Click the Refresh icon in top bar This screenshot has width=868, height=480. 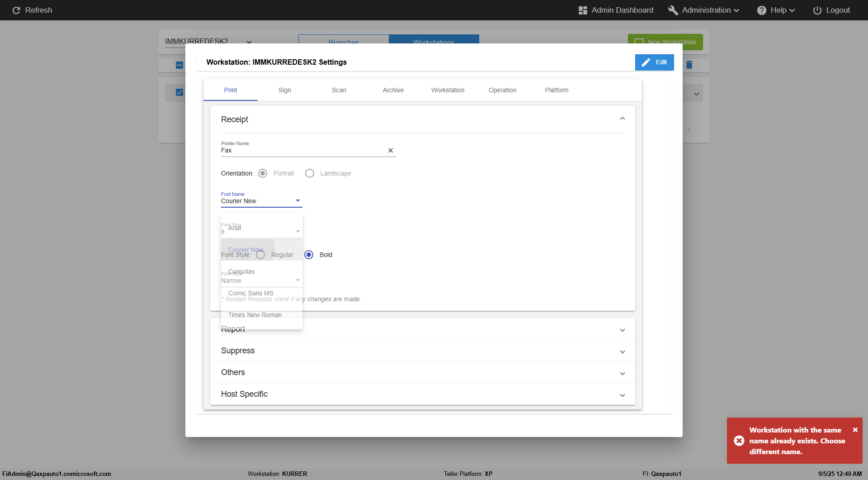point(16,10)
